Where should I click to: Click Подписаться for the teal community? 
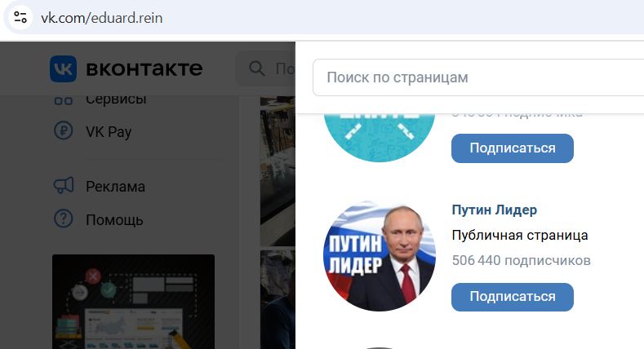[512, 148]
